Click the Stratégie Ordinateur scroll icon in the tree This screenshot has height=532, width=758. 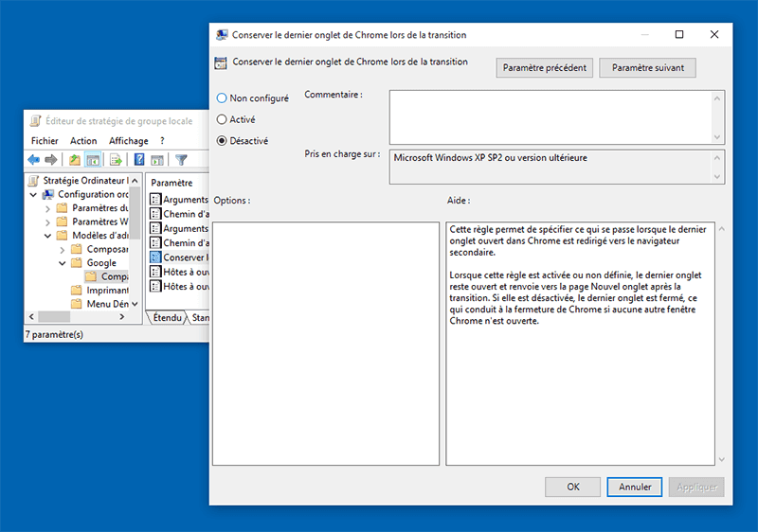(x=33, y=181)
